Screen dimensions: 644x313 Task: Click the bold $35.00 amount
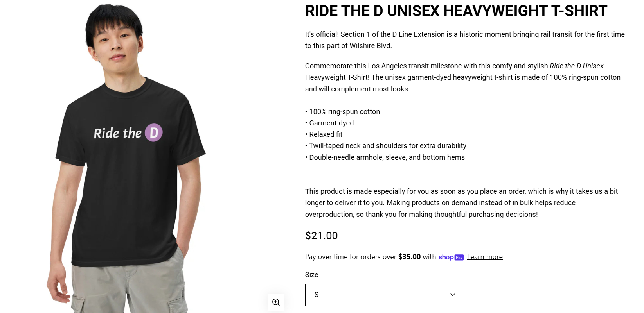[409, 257]
